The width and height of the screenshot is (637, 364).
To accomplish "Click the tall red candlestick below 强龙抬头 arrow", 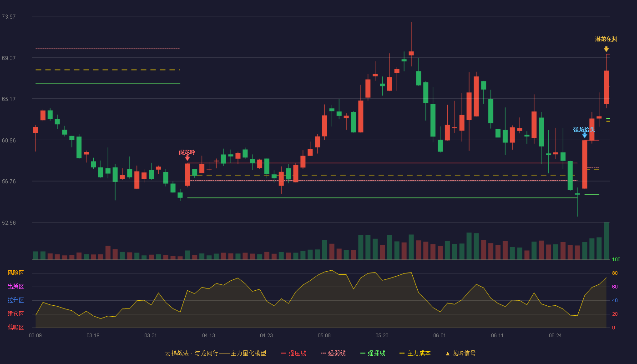I will tap(585, 164).
